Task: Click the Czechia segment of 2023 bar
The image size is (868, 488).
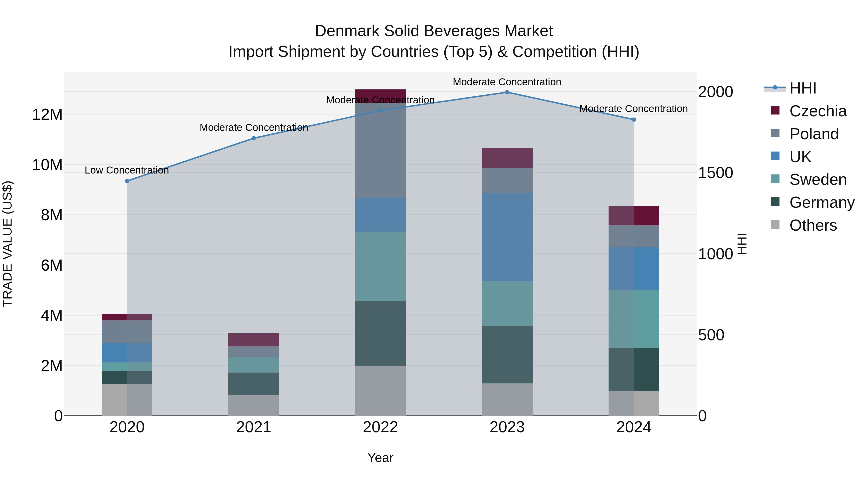Action: coord(507,158)
